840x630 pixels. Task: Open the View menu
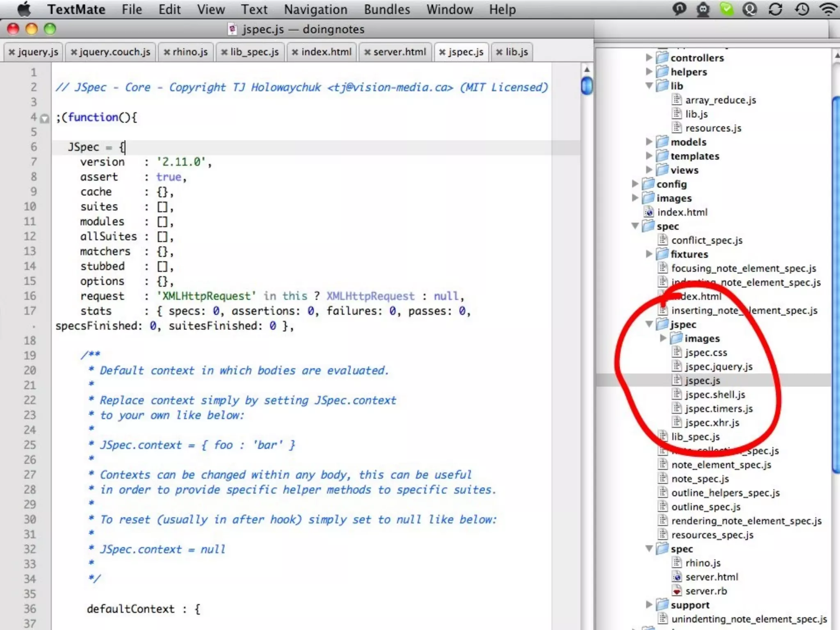click(210, 9)
